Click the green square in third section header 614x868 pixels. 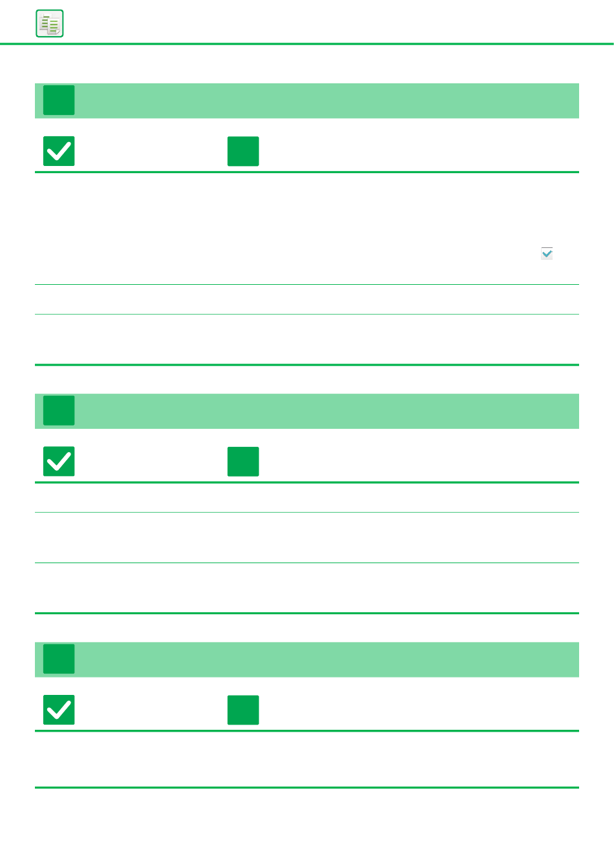click(59, 659)
